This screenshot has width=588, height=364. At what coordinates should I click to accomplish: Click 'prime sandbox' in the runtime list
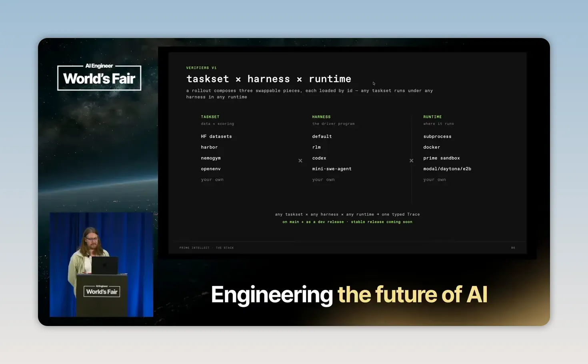[x=442, y=158]
